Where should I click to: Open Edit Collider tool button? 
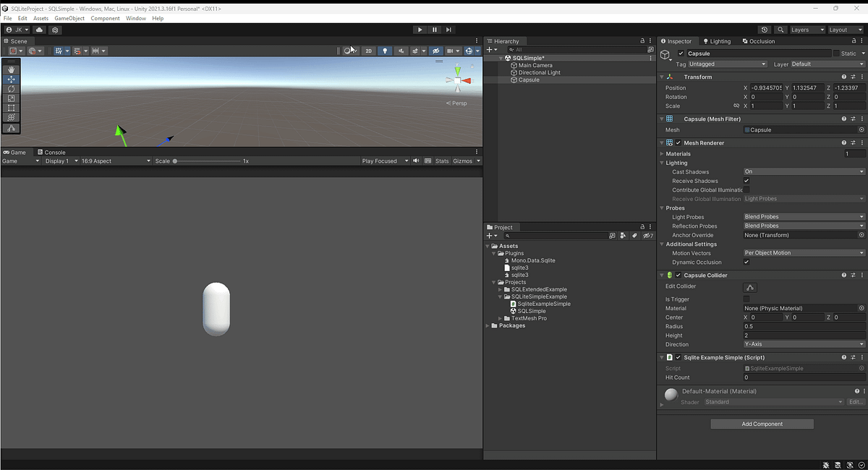point(750,287)
